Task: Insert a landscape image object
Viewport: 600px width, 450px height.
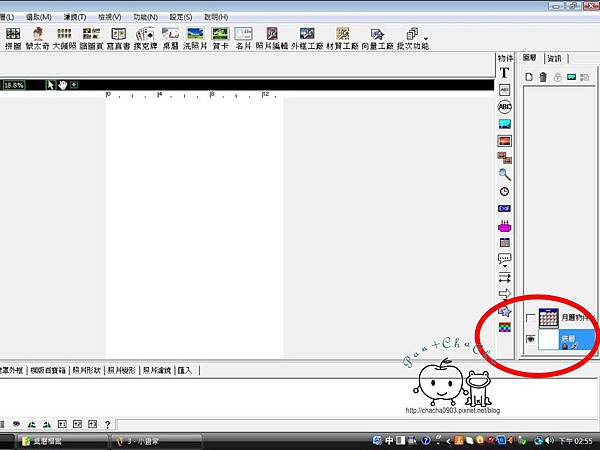Action: pos(504,124)
